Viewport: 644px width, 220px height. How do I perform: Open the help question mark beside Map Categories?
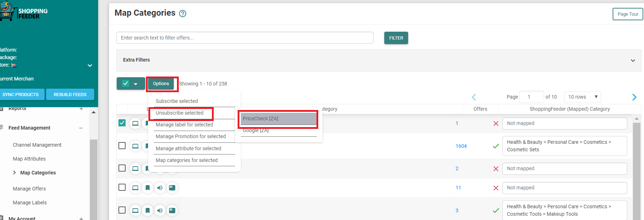click(183, 14)
